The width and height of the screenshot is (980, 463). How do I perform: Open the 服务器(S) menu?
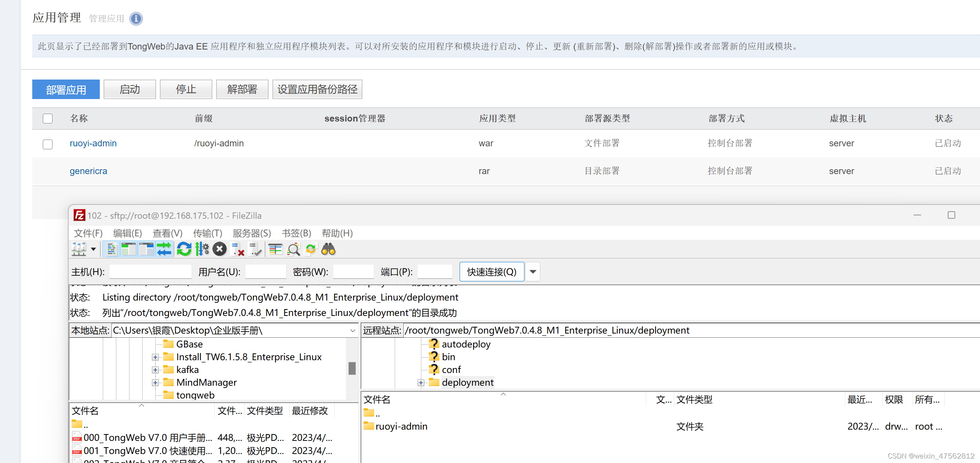(x=251, y=233)
